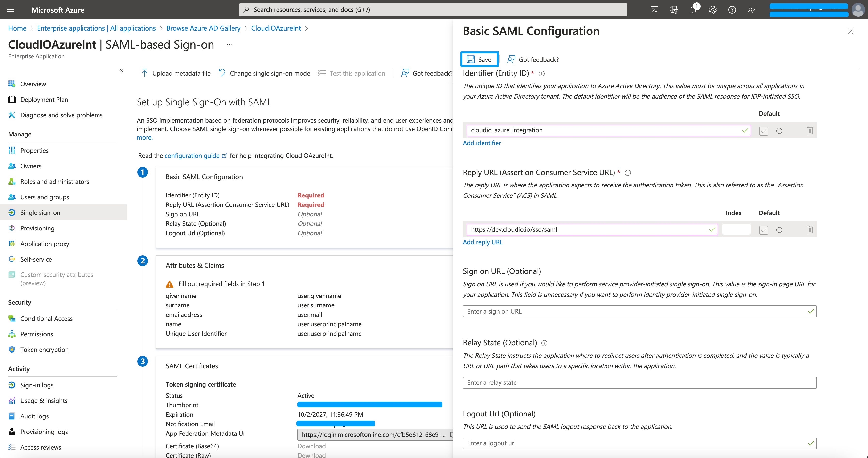The height and width of the screenshot is (458, 868).
Task: Click info icon next to Identifier (Entity ID)
Action: click(542, 74)
